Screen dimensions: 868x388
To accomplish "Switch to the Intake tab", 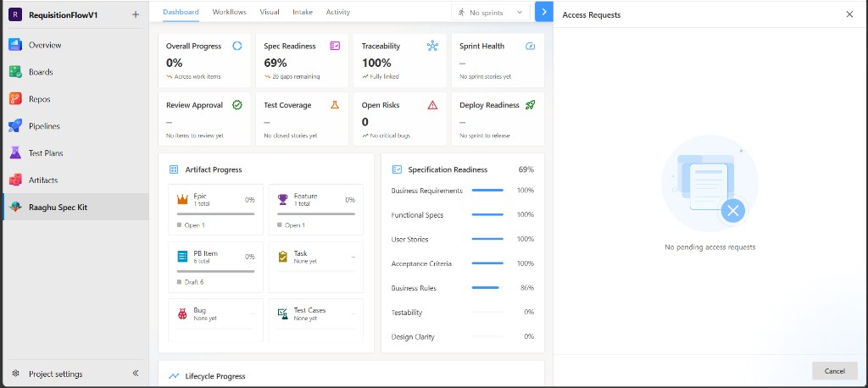I will [x=303, y=12].
